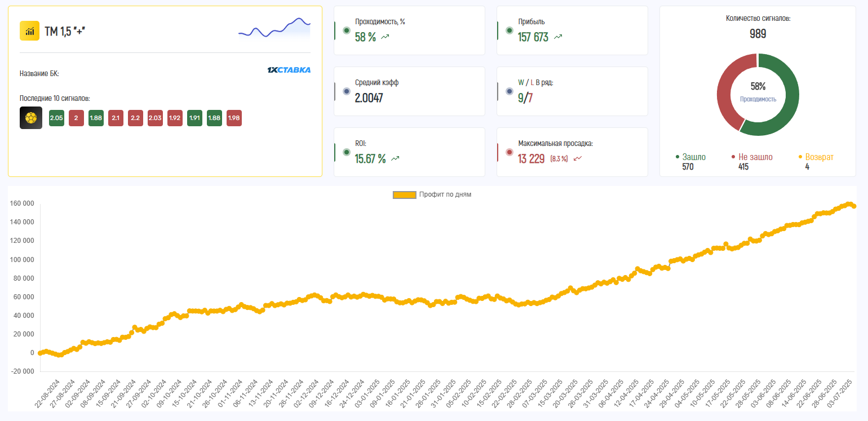
Task: Open the 1XСТАВКА bookmaker logo
Action: (x=289, y=70)
